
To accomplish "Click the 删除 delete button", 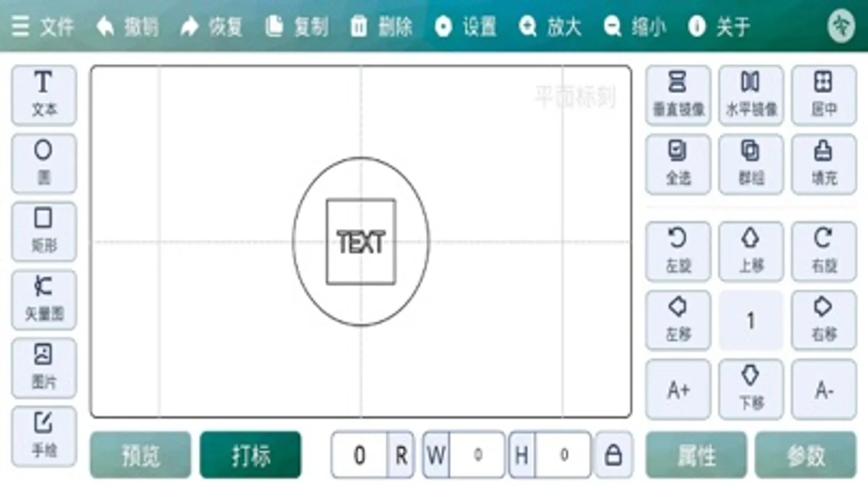I will 381,26.
